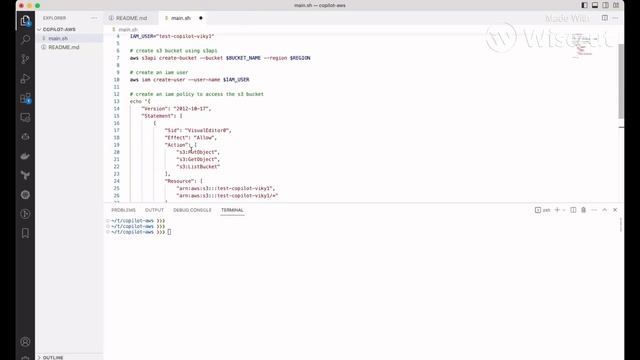Open the Kubernetes wheel icon view
Image resolution: width=640 pixels, height=360 pixels.
[25, 195]
